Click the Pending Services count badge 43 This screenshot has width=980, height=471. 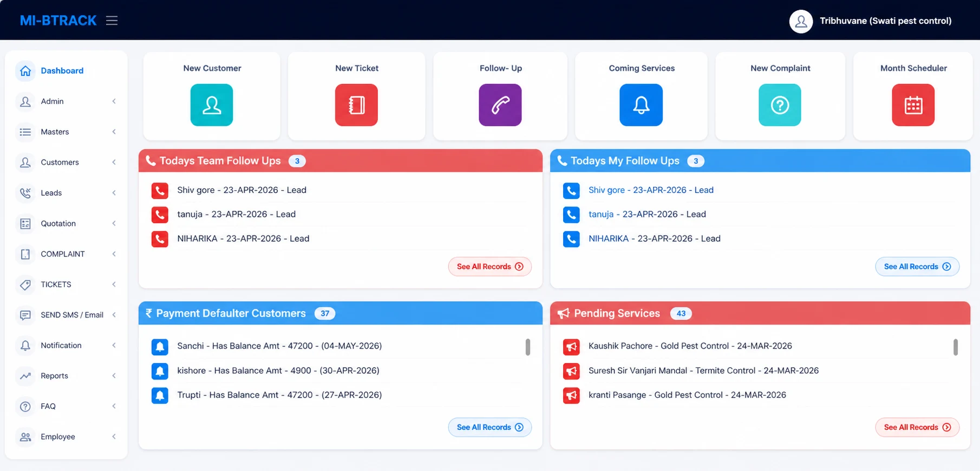point(681,313)
